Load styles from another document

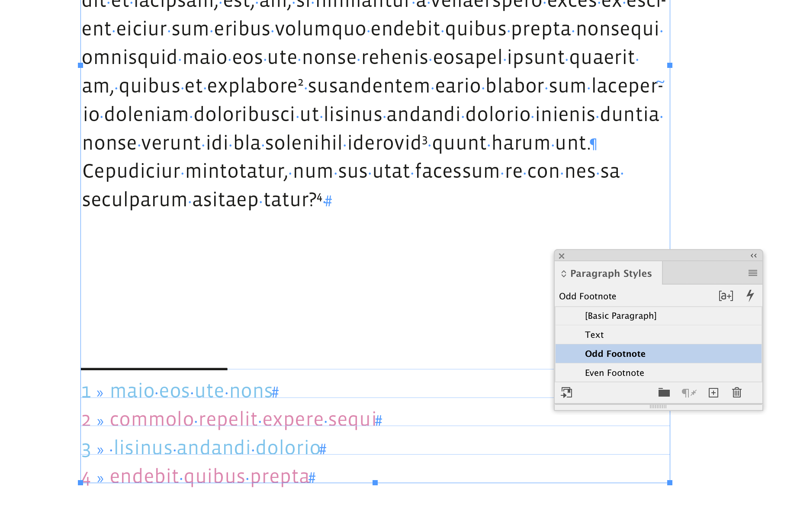(x=567, y=393)
